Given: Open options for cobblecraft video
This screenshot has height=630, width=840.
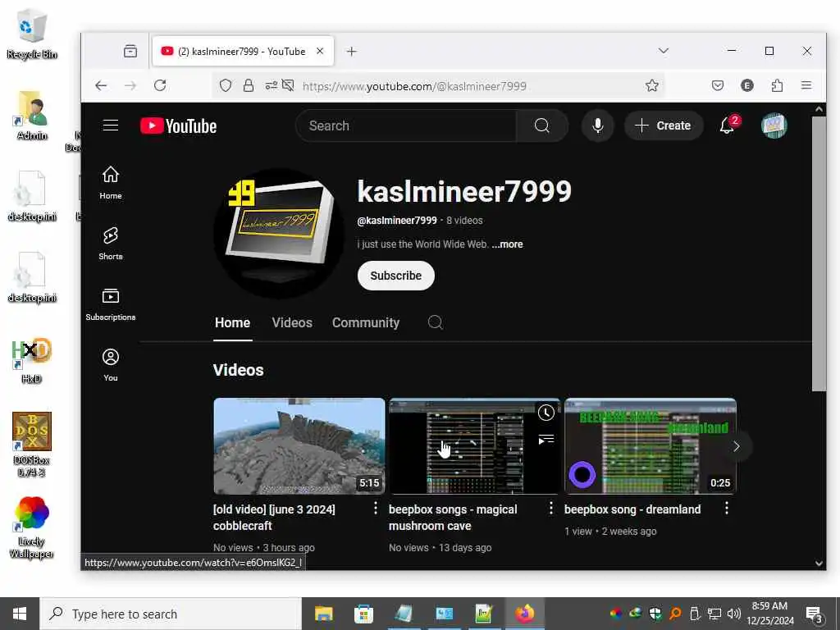Looking at the screenshot, I should coord(375,508).
